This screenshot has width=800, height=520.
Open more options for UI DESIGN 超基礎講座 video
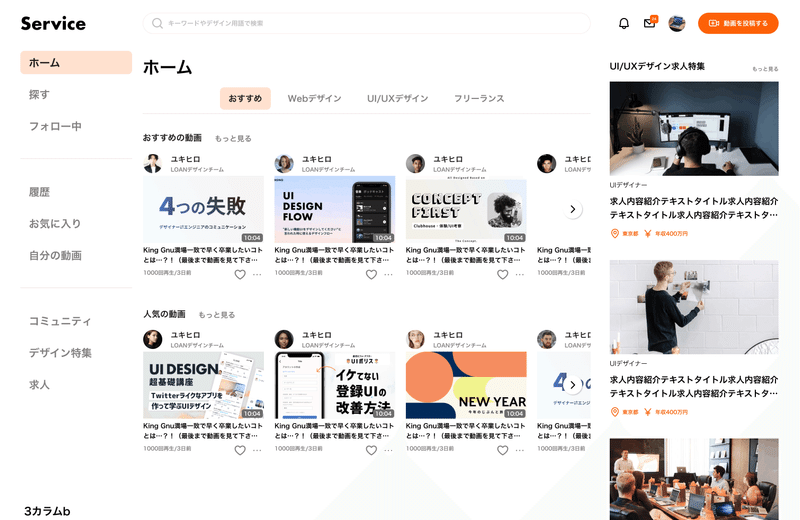(x=257, y=450)
